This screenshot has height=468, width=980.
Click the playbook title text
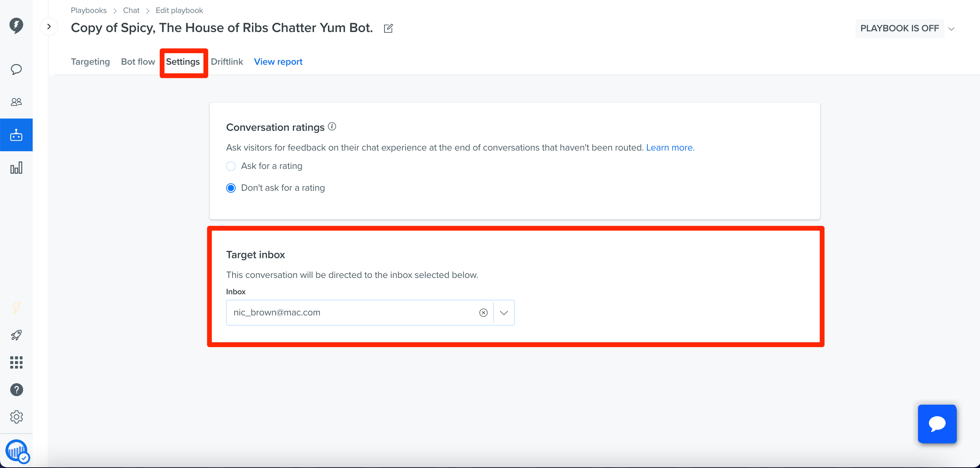click(x=222, y=28)
